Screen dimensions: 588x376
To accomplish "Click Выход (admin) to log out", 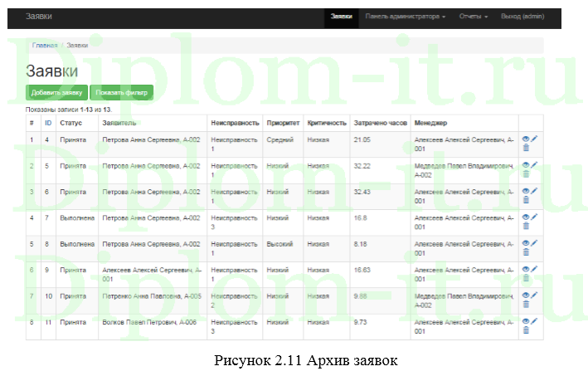I will tap(522, 17).
